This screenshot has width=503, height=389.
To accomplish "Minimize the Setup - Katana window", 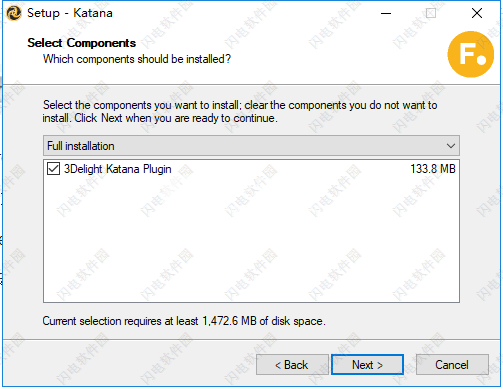I will click(386, 13).
